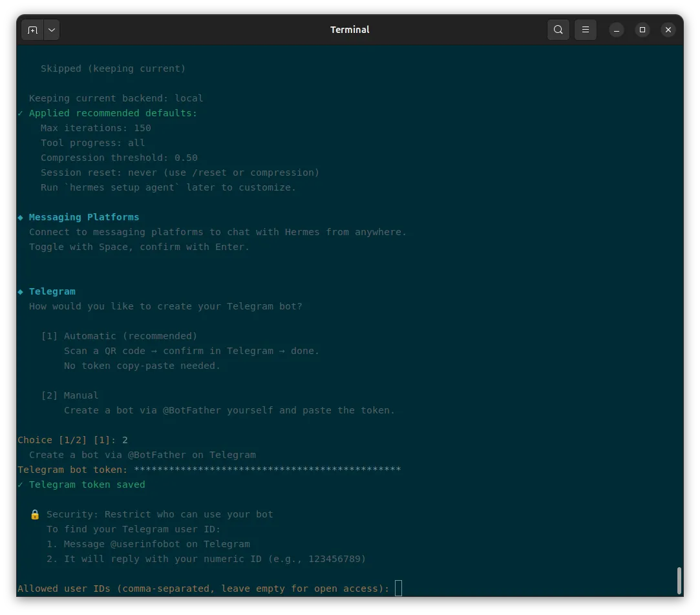Viewport: 700px width, 615px height.
Task: Click the masked Telegram bot token
Action: click(267, 469)
